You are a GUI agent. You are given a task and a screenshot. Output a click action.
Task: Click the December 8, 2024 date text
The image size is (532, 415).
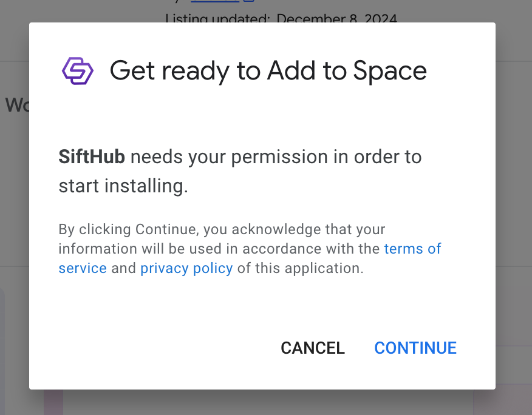tap(336, 19)
